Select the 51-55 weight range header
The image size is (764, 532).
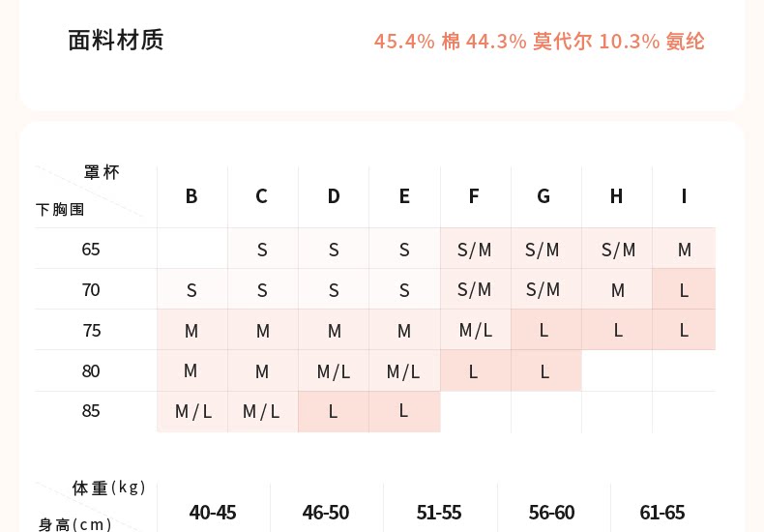[439, 513]
